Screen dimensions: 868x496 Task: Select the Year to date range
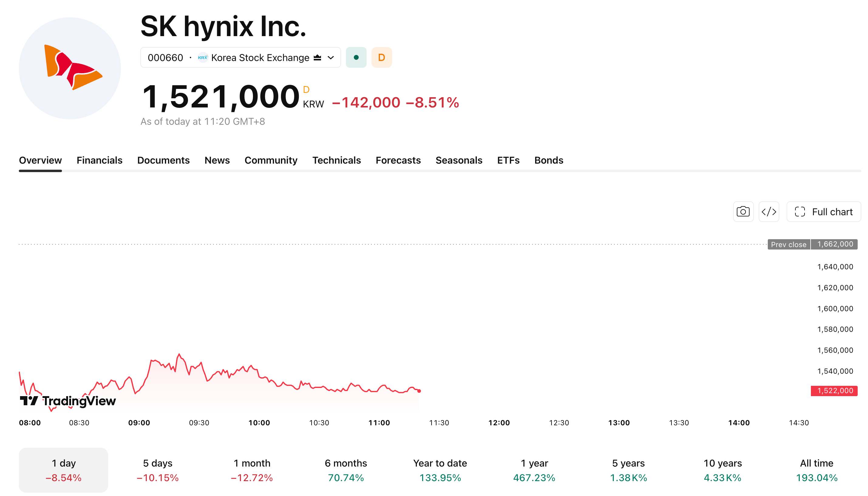coord(440,470)
